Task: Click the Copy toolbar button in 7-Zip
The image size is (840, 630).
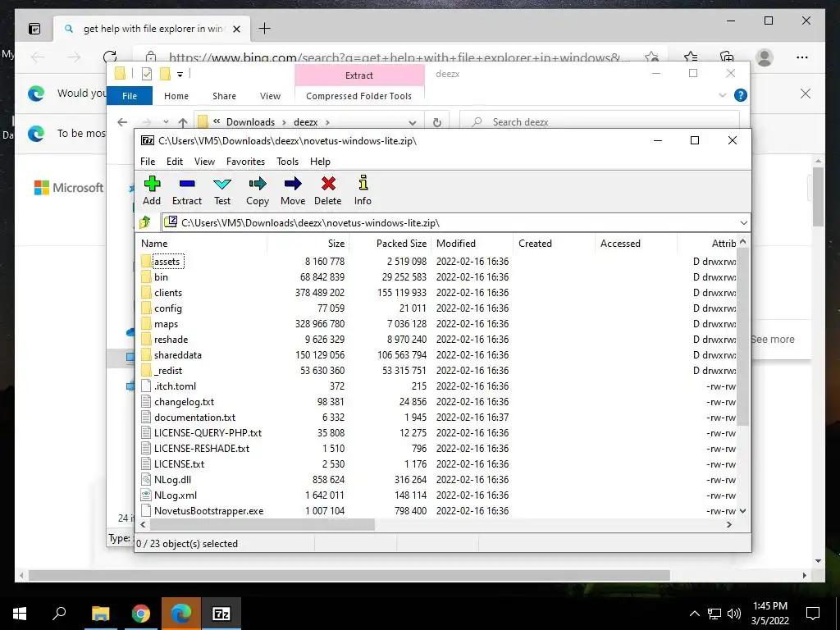Action: [x=257, y=190]
